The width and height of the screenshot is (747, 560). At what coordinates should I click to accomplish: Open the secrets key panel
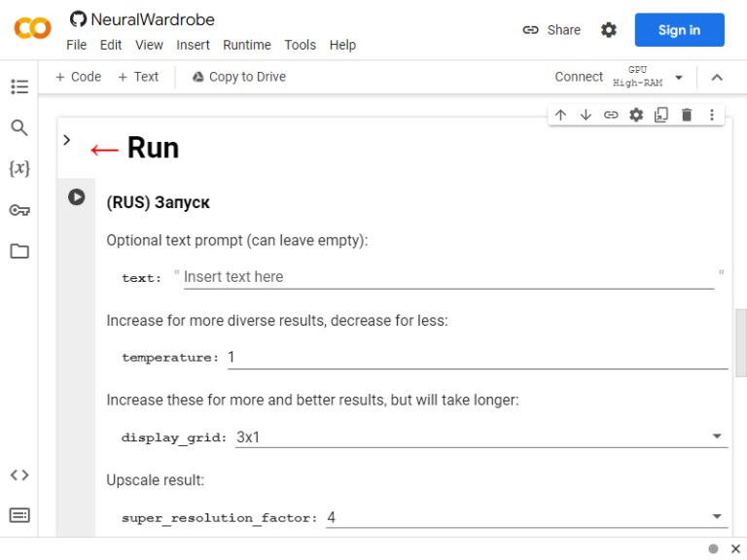pos(19,210)
